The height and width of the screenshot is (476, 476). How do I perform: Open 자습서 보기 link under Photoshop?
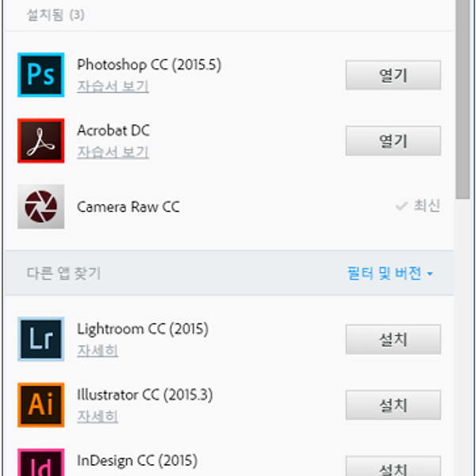coord(113,86)
